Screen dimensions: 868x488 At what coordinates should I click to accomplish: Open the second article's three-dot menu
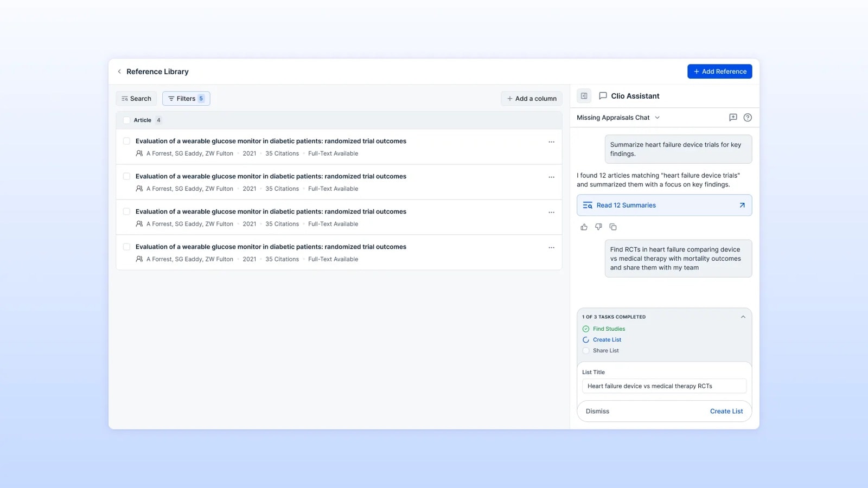[551, 177]
